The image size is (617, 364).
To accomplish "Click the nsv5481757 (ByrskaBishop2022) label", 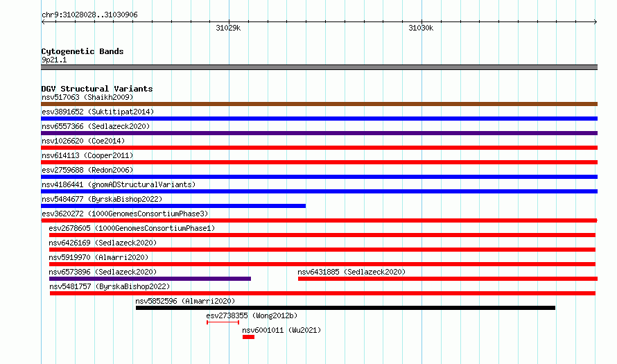I will coord(110,286).
